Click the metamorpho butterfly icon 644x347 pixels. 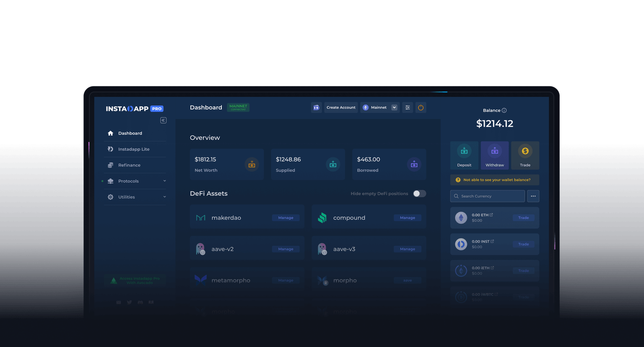[x=201, y=280]
